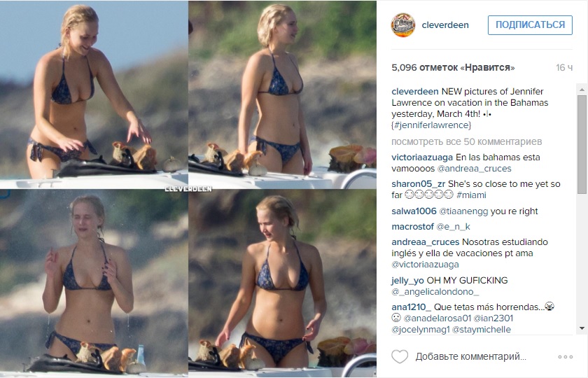Image resolution: width=588 pixels, height=378 pixels.
Task: Open sharon05_zr commenter profile
Action: 418,184
